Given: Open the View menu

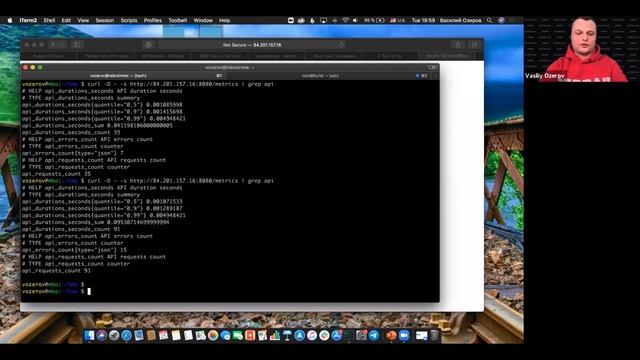Looking at the screenshot, I should (x=83, y=20).
